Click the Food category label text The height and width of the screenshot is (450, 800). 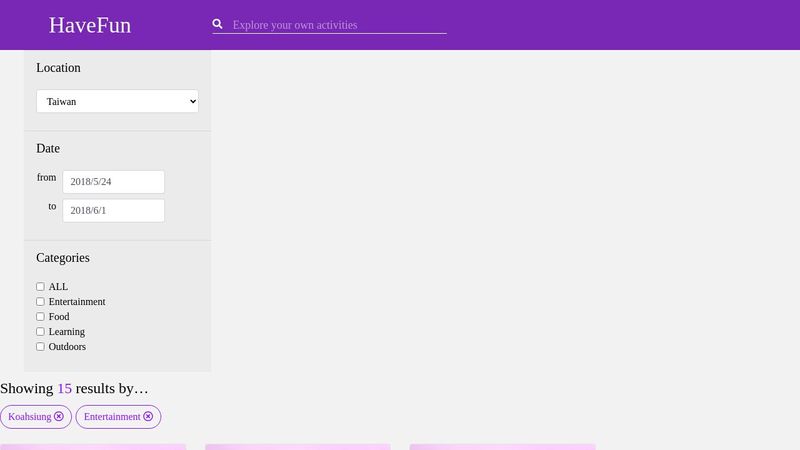(59, 316)
